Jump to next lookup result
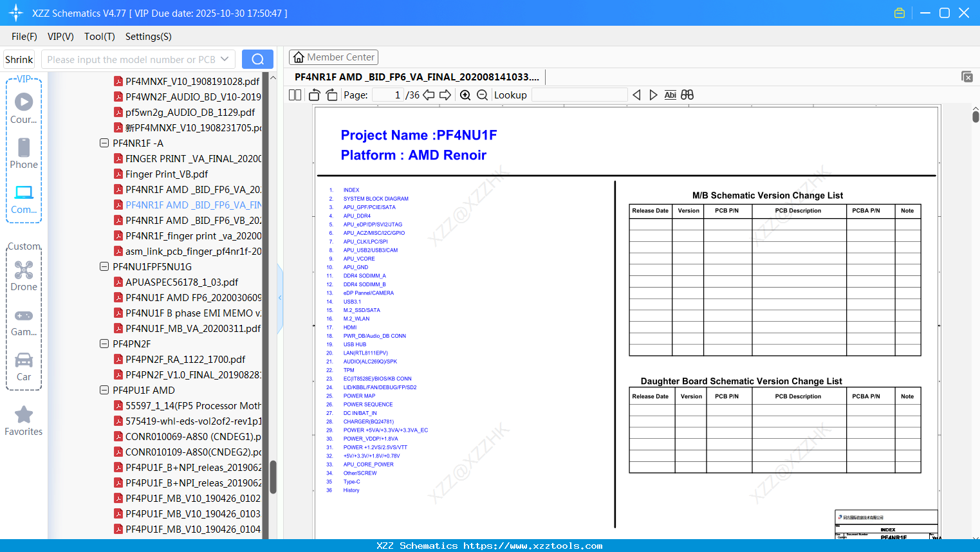 point(653,95)
